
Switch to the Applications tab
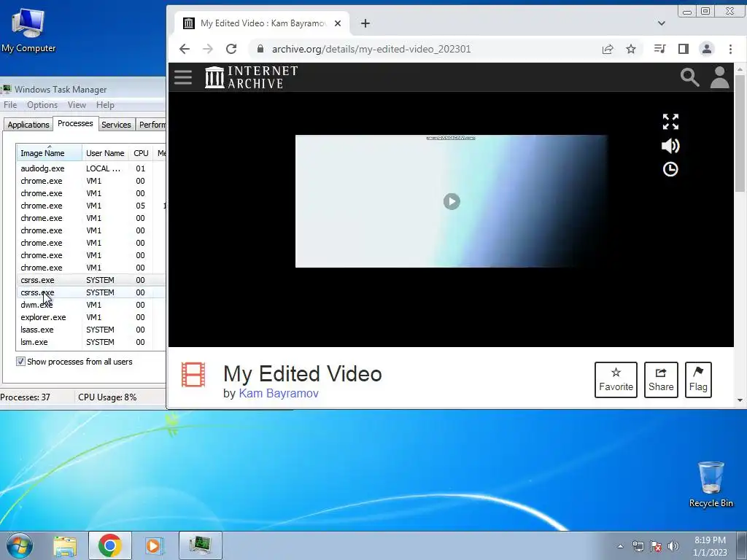28,124
